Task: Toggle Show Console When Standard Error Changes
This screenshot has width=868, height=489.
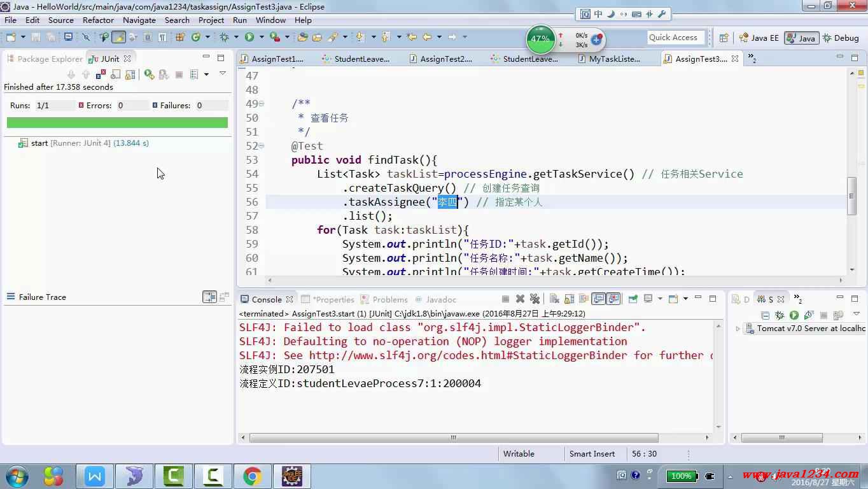Action: click(x=613, y=299)
